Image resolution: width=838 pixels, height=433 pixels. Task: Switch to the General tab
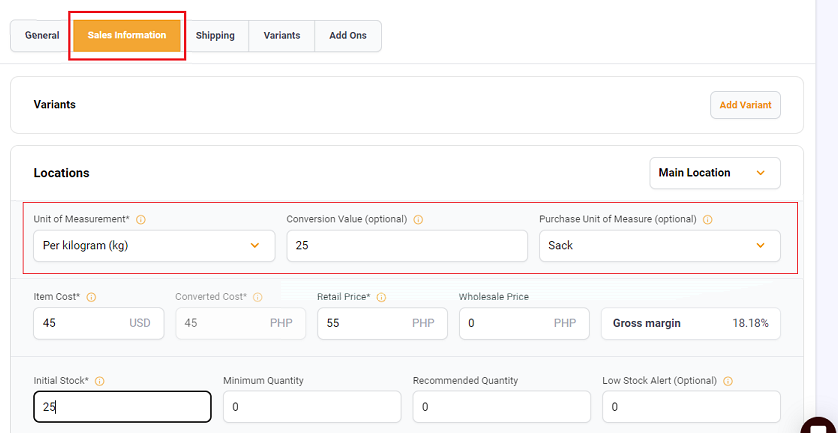click(x=42, y=36)
